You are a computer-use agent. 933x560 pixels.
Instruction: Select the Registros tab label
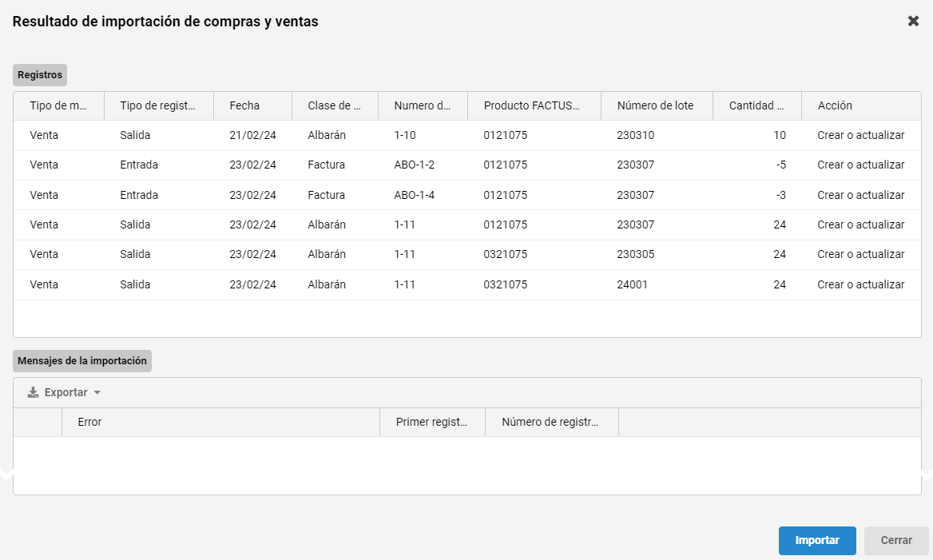pyautogui.click(x=40, y=75)
